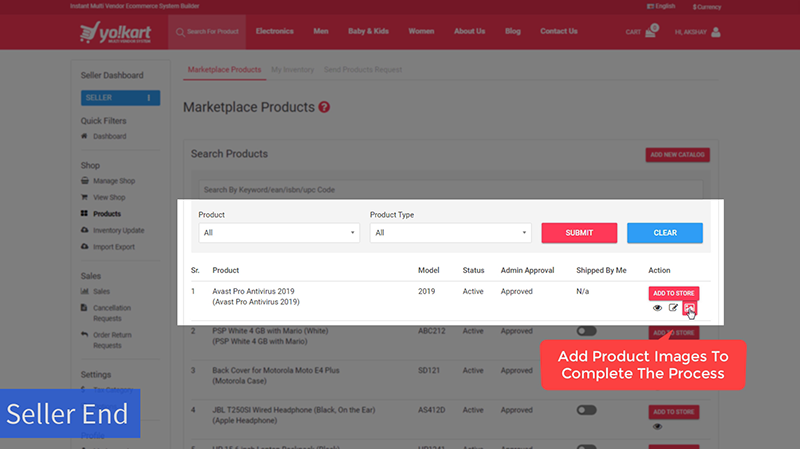Open the Product Type dropdown
Viewport: 800px width, 449px height.
(x=451, y=233)
